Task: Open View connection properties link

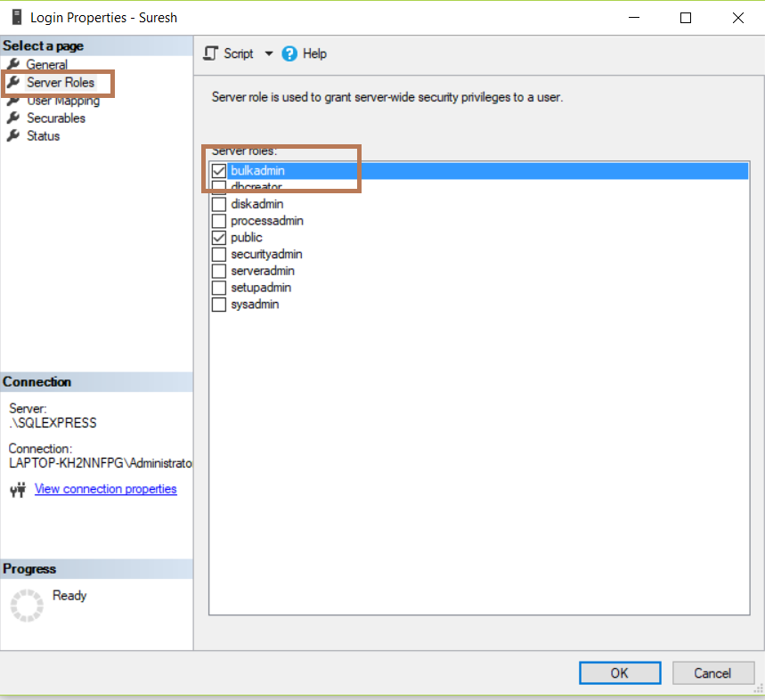Action: [105, 488]
